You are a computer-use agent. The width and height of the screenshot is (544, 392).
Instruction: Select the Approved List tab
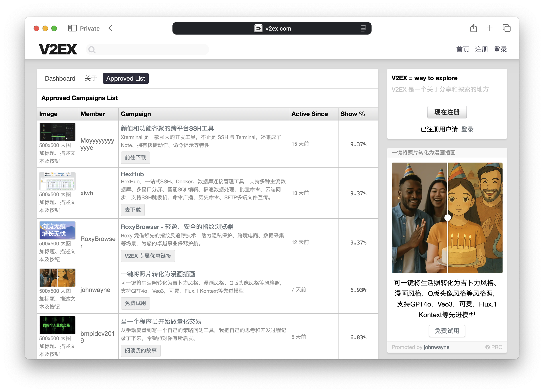125,78
